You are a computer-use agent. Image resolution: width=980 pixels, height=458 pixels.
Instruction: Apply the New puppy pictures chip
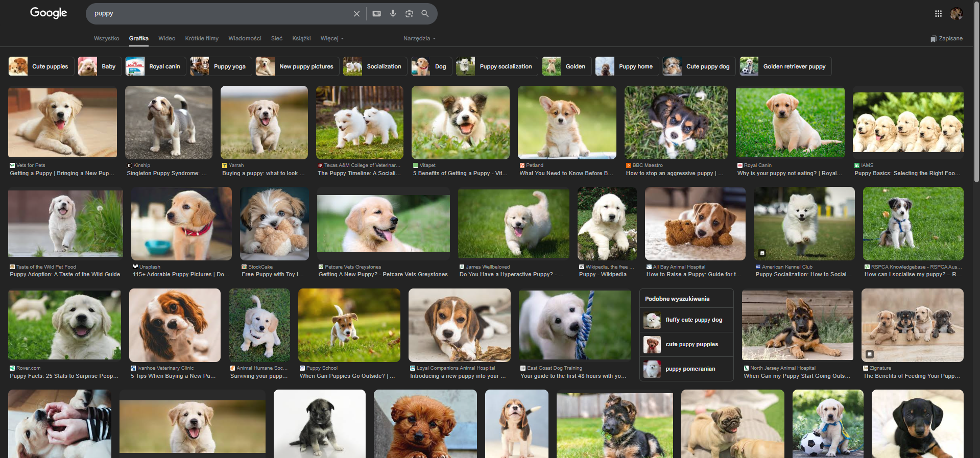[297, 66]
